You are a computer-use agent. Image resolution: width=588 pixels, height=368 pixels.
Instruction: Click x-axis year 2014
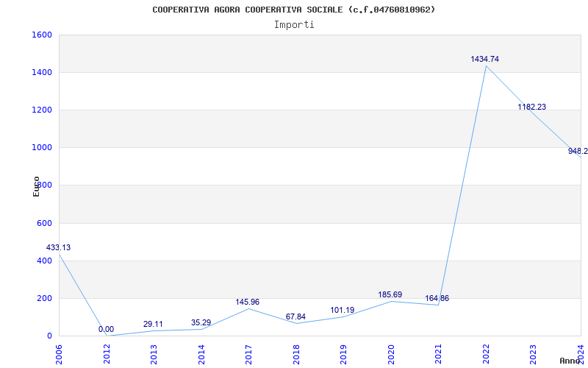[x=201, y=355]
